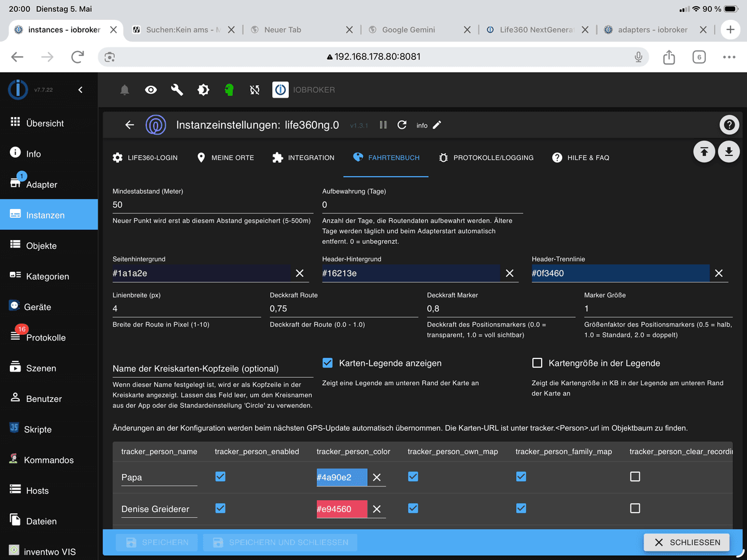Screen dimensions: 747x560
Task: Open Übersicht in the sidebar
Action: pyautogui.click(x=49, y=123)
